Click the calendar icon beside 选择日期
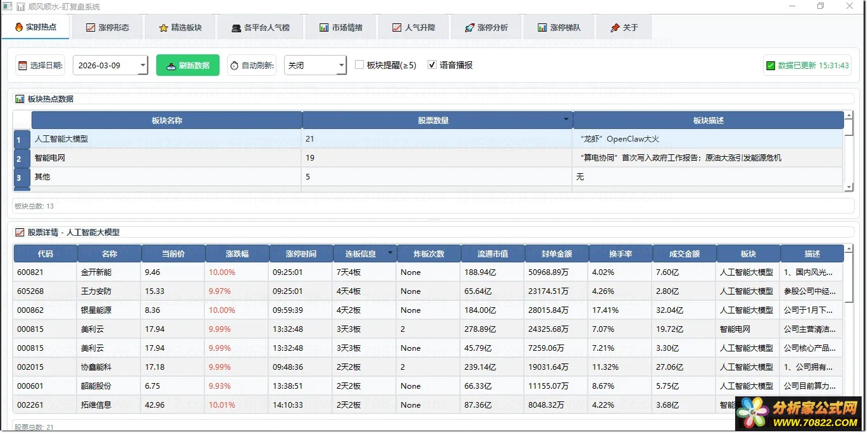 tap(23, 66)
